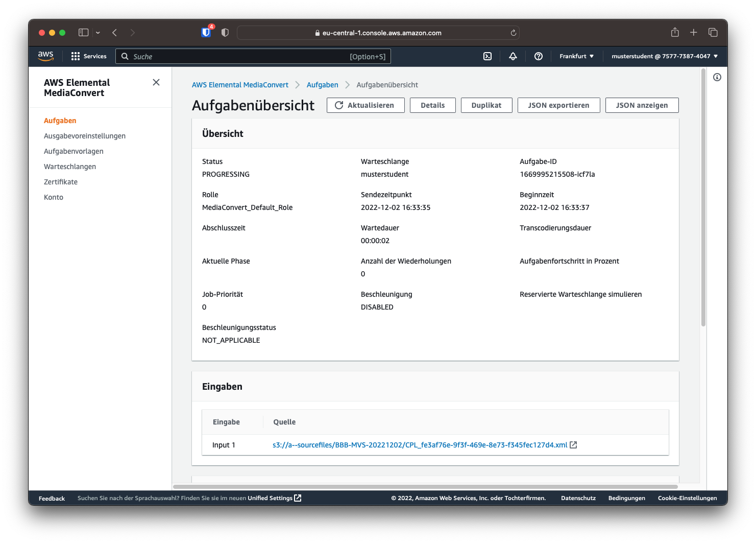Click the Input 1 table cell
756x543 pixels.
[x=224, y=445]
